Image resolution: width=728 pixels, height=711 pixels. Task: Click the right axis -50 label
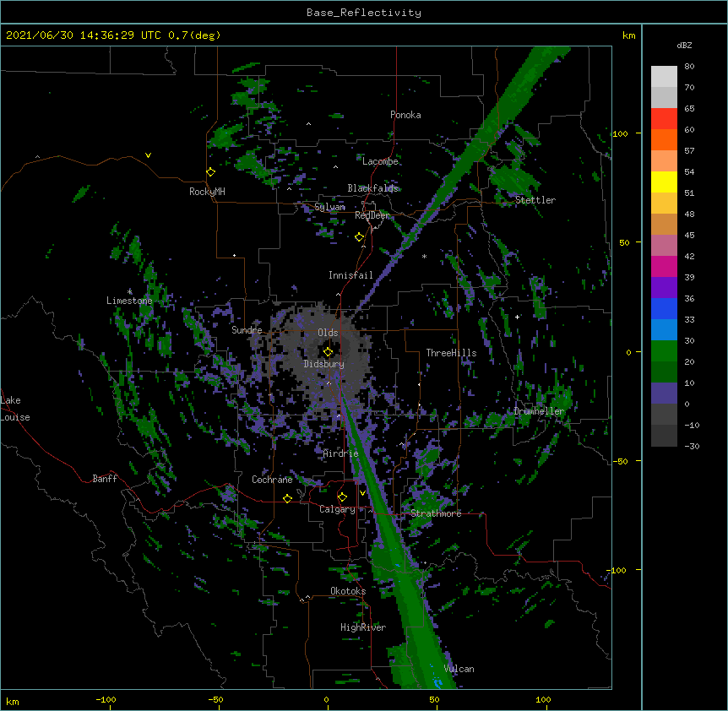620,461
